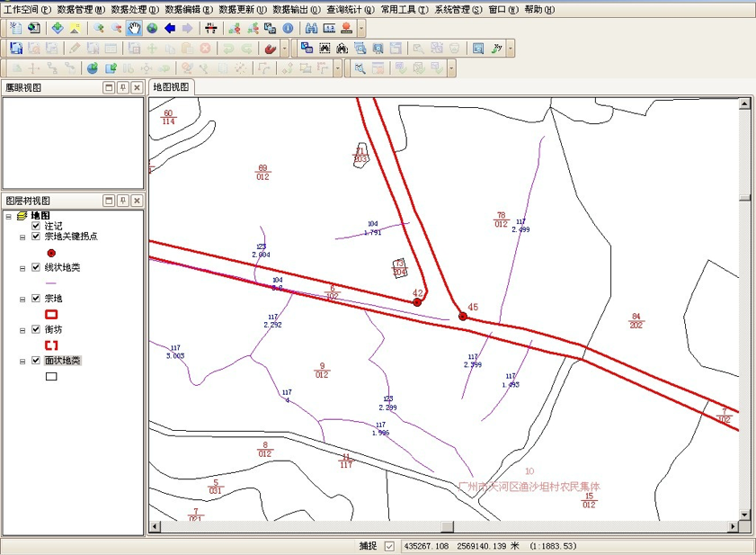
Task: Click the zoom in magnifier icon
Action: pos(98,28)
